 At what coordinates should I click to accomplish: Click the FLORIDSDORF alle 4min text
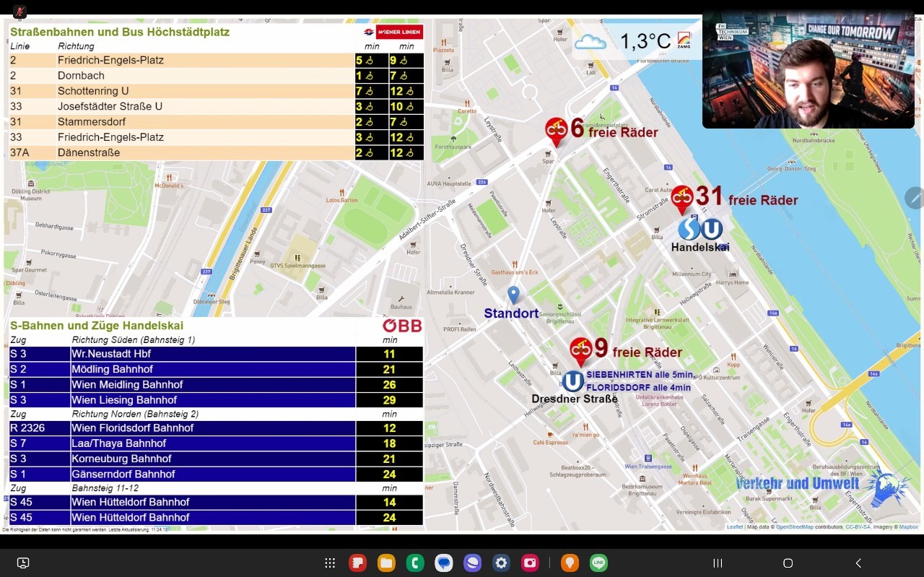[x=638, y=388]
